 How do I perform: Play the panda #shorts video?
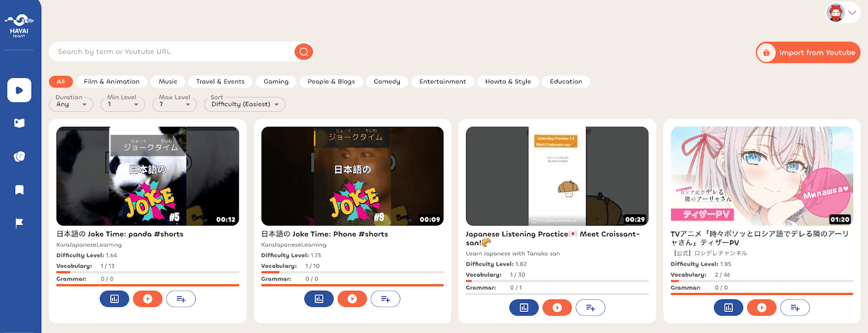[148, 299]
